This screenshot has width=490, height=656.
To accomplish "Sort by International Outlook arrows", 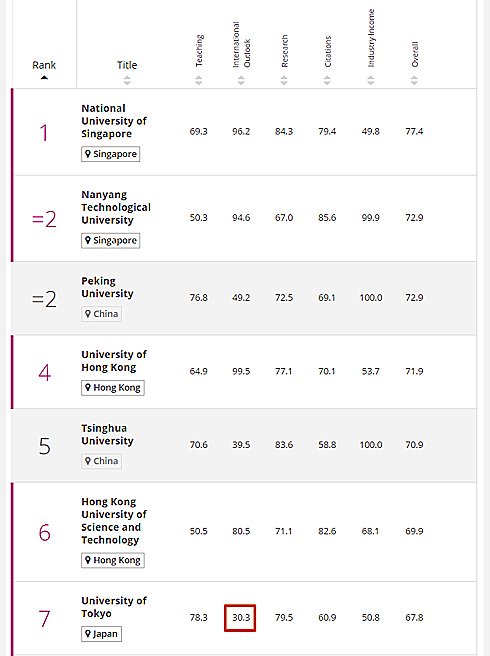I will click(x=241, y=80).
